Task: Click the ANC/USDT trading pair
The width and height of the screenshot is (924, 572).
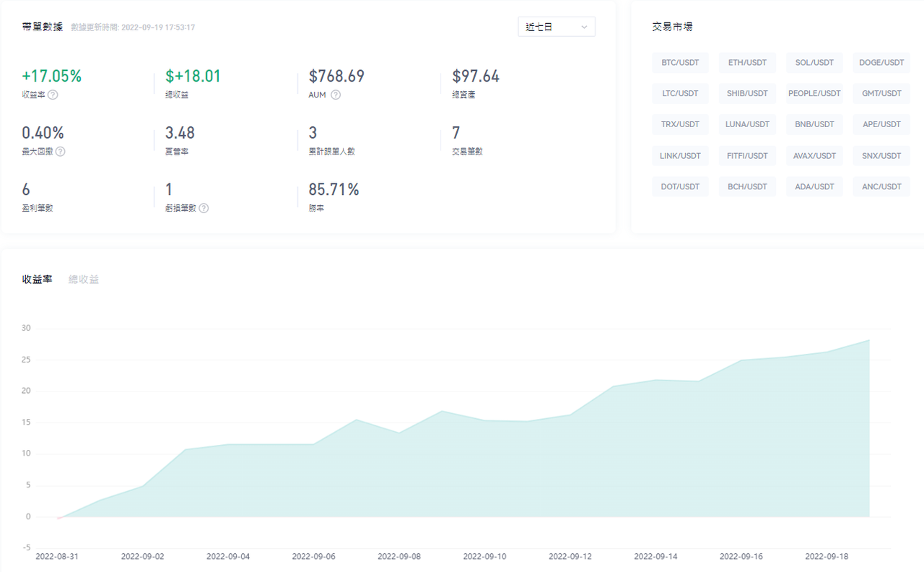Action: point(881,186)
